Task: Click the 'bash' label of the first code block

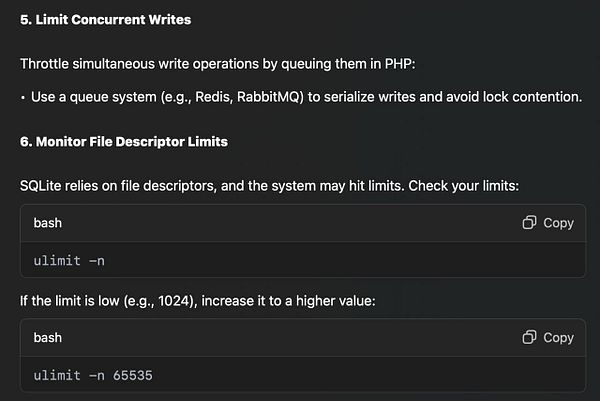Action: [48, 223]
